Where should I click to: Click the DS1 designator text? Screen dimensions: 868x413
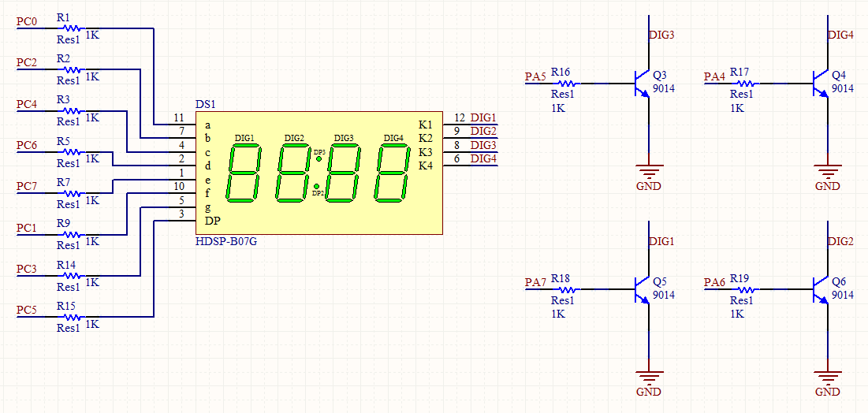click(x=205, y=104)
